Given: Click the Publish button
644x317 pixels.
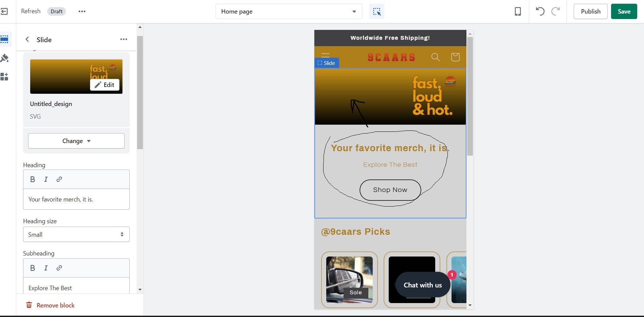Looking at the screenshot, I should tap(590, 12).
